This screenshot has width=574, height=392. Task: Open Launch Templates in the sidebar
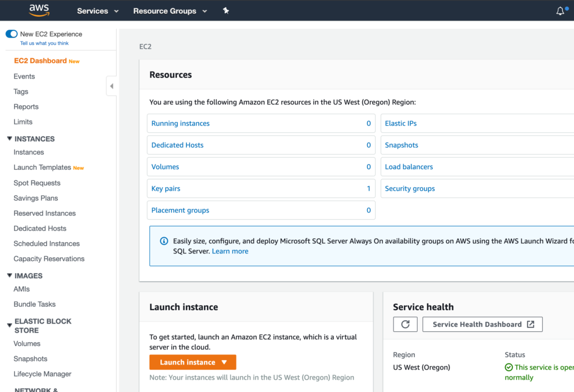[42, 168]
